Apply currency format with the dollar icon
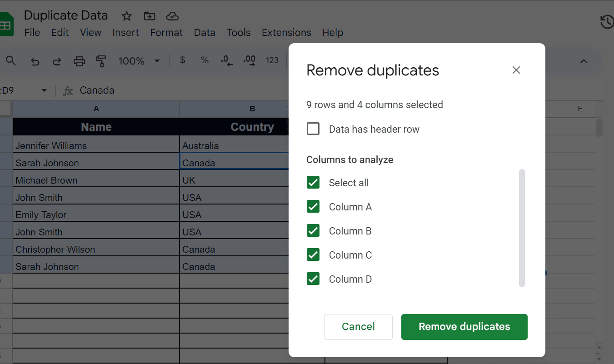The width and height of the screenshot is (614, 364). pos(182,60)
